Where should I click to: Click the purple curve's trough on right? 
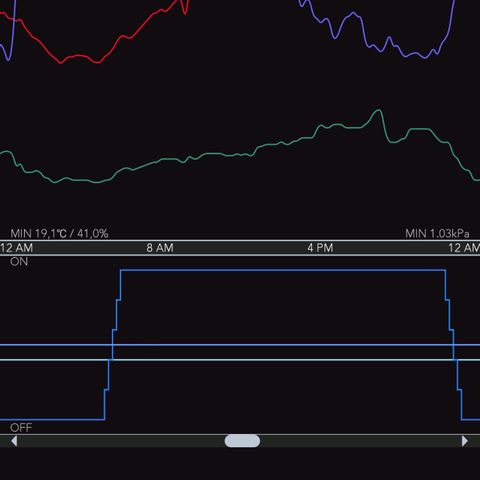click(x=424, y=57)
